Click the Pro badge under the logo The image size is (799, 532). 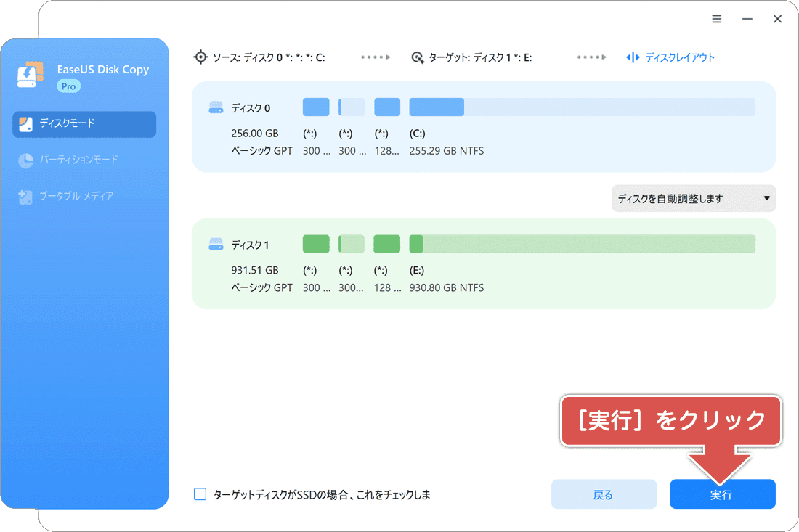(68, 86)
